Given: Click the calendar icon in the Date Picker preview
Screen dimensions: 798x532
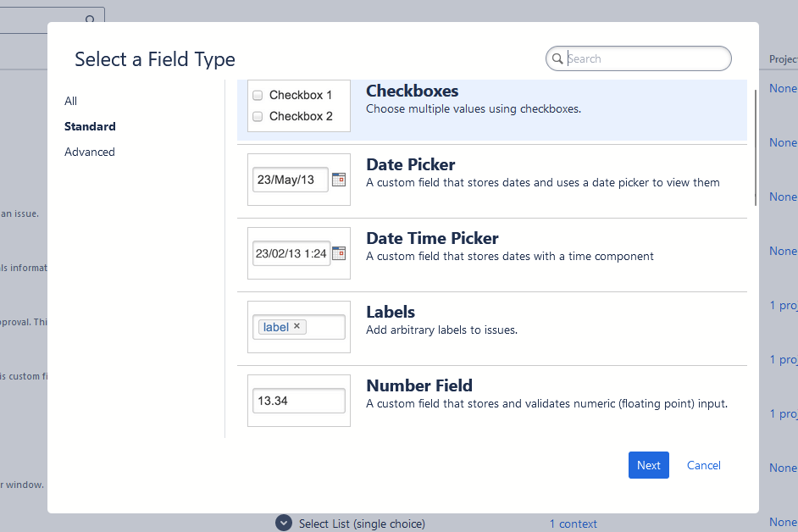Looking at the screenshot, I should coord(341,180).
